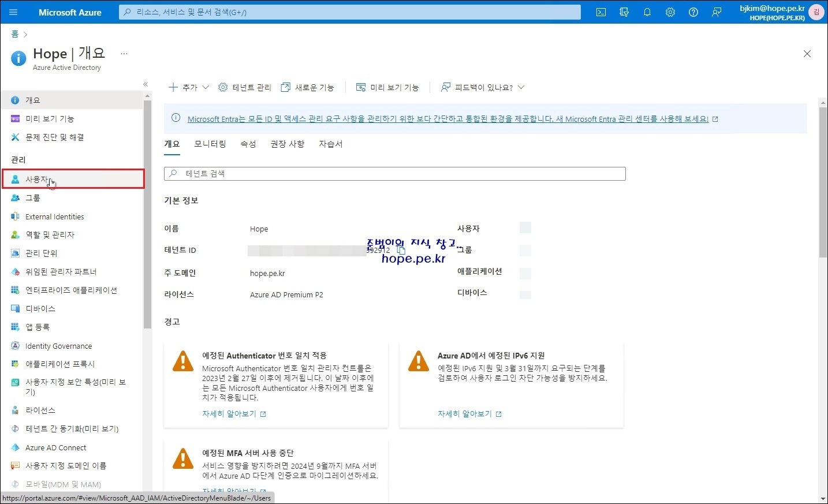Launch Cloud Shell from the top bar
Viewport: 828px width, 504px height.
(x=601, y=12)
